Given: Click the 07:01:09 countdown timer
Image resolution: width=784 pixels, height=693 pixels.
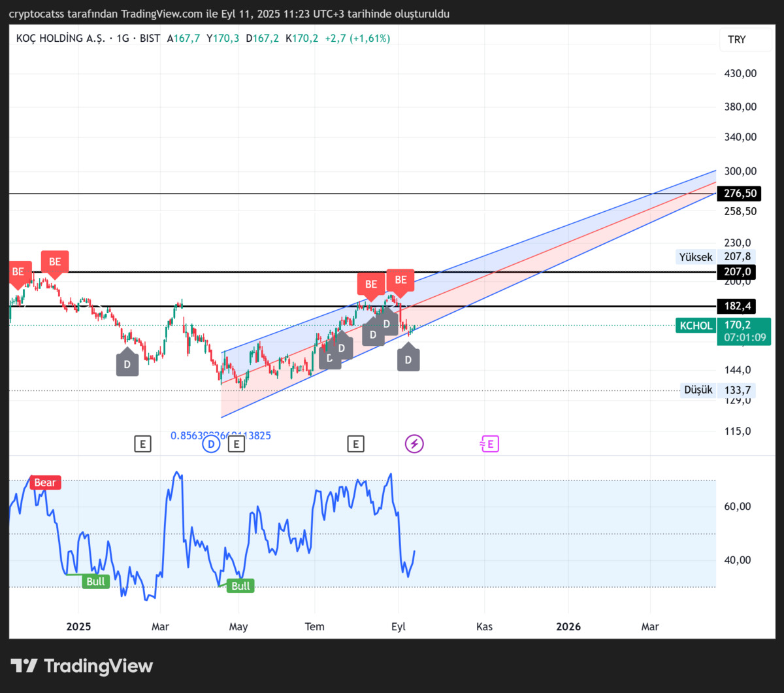Looking at the screenshot, I should tap(744, 339).
